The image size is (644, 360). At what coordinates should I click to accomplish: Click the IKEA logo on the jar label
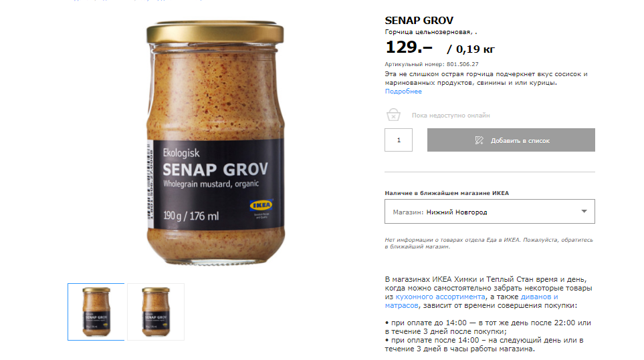click(x=261, y=205)
